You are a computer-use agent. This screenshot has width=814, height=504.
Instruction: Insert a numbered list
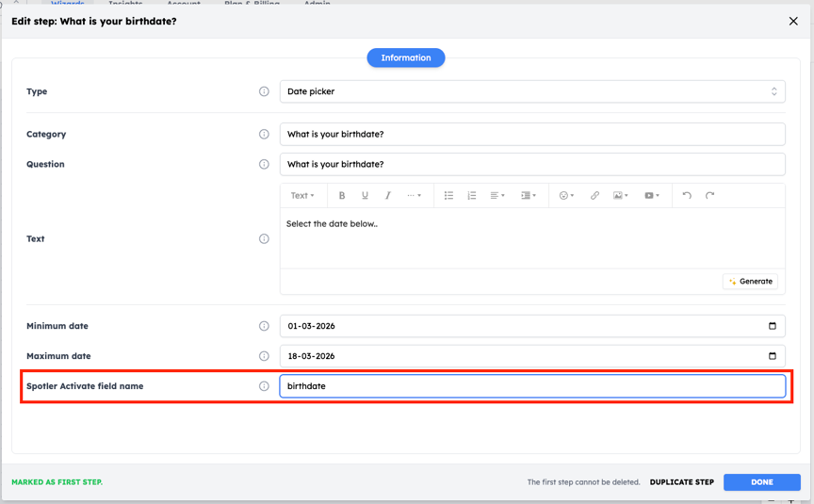[x=471, y=196]
